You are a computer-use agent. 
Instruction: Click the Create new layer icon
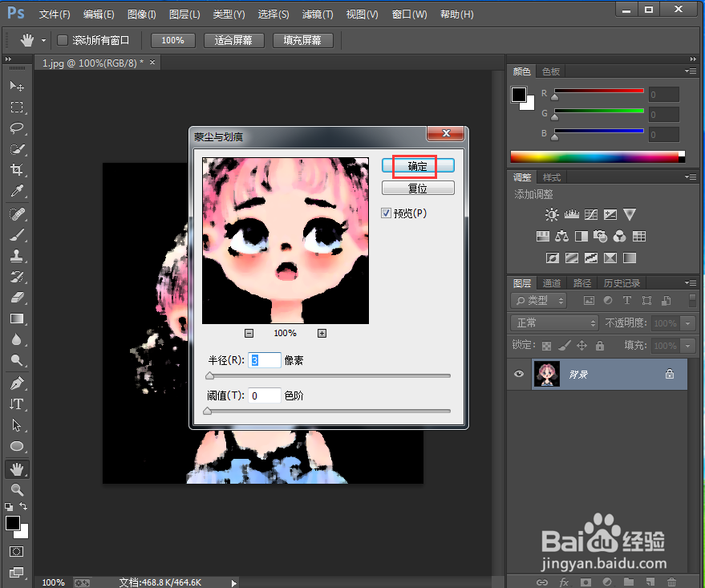[x=650, y=582]
